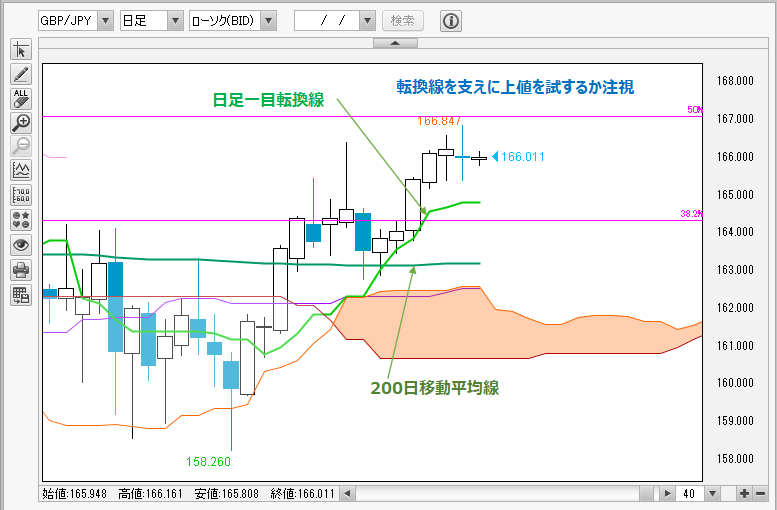
Task: Click the 40 bar count field
Action: (690, 494)
